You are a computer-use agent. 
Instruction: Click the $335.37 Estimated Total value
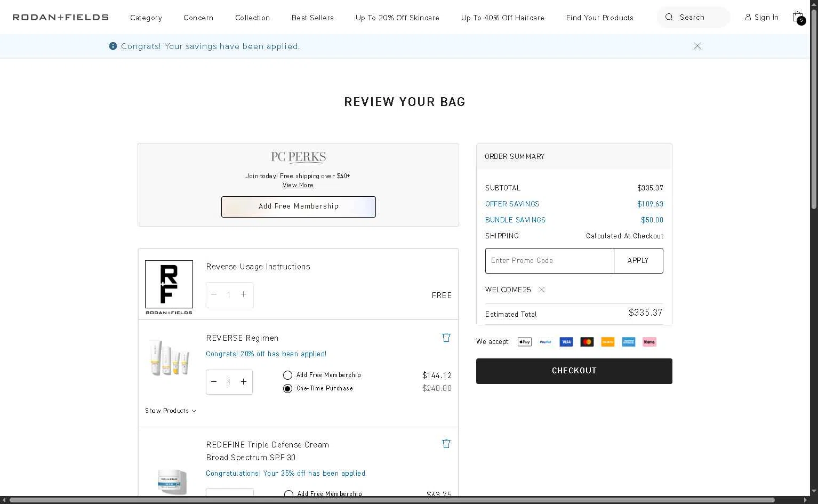pyautogui.click(x=646, y=313)
